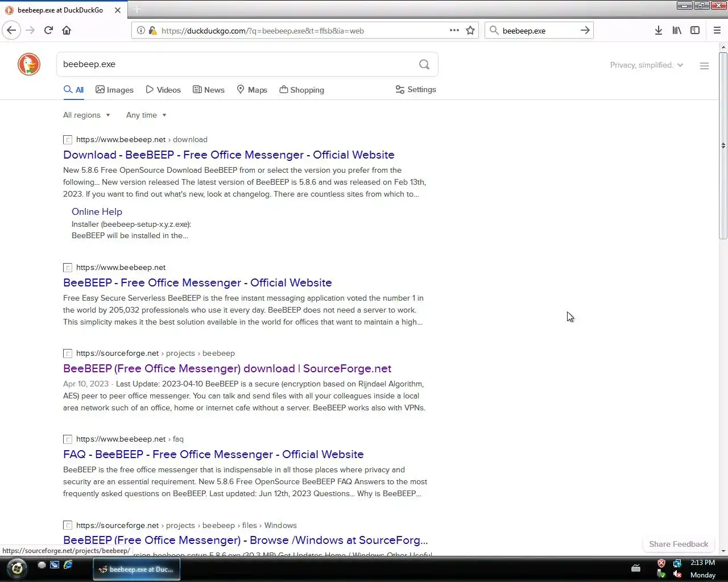The height and width of the screenshot is (582, 728).
Task: Select the All results tab
Action: [x=73, y=90]
